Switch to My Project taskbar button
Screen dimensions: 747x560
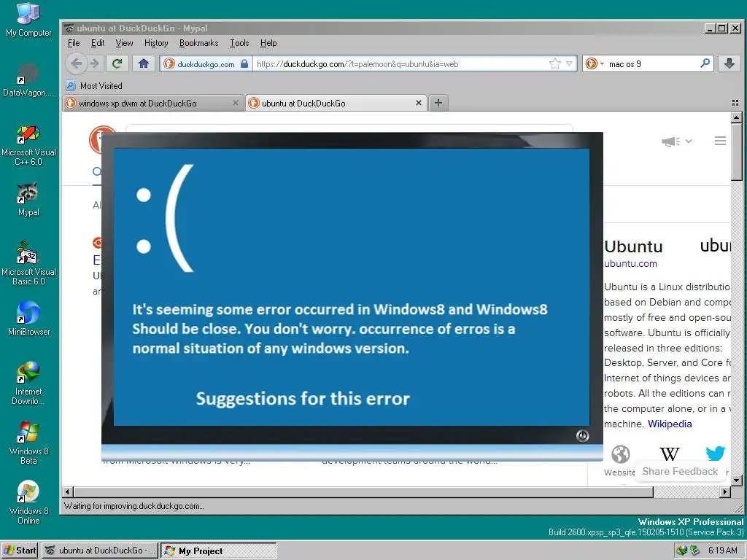point(218,551)
